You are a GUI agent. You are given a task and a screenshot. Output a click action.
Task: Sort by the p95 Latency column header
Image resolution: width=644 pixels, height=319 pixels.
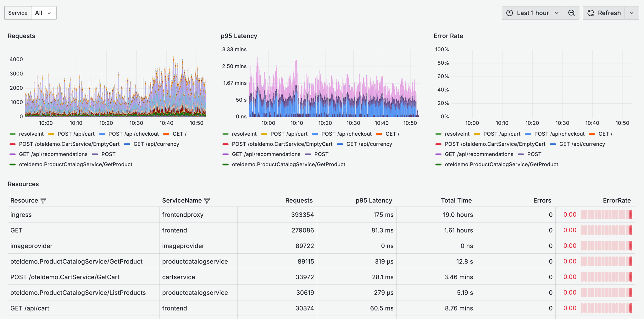click(374, 200)
